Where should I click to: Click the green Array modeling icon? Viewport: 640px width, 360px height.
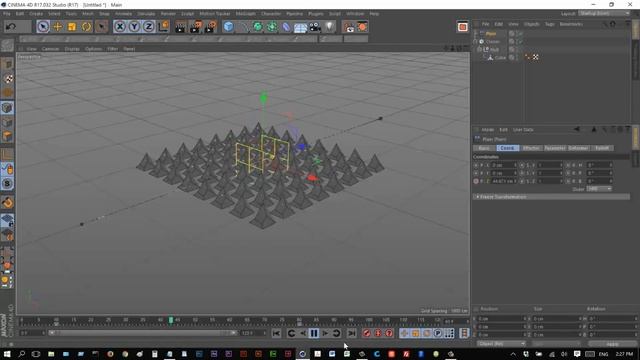coord(272,27)
